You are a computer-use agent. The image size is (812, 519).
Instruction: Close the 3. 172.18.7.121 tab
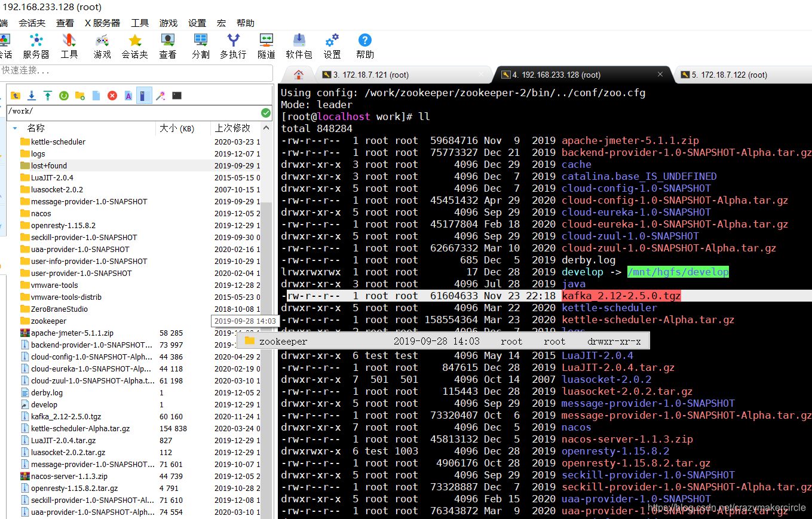pyautogui.click(x=482, y=75)
